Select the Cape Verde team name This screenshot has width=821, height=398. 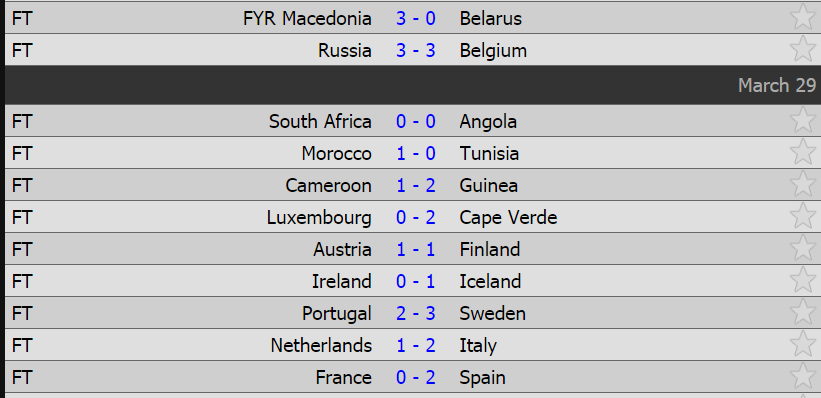pyautogui.click(x=508, y=218)
